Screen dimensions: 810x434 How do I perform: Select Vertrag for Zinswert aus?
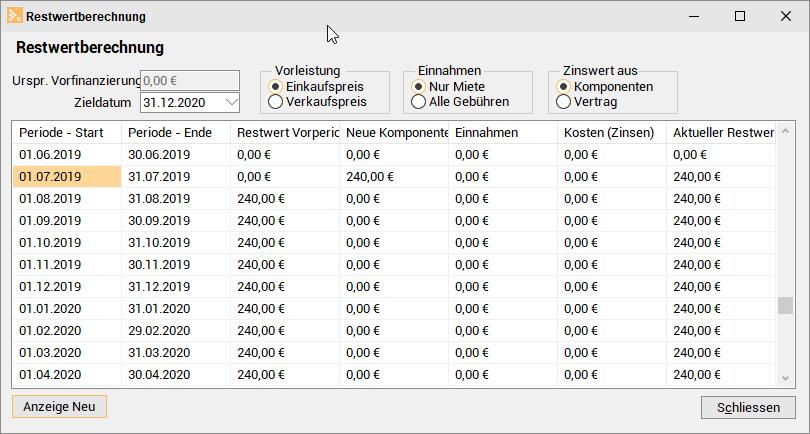click(x=564, y=101)
